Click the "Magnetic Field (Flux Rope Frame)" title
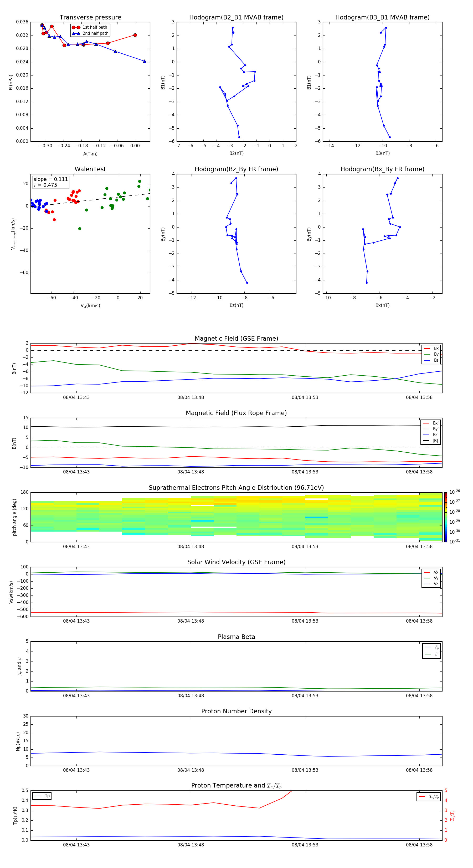 (x=236, y=413)
